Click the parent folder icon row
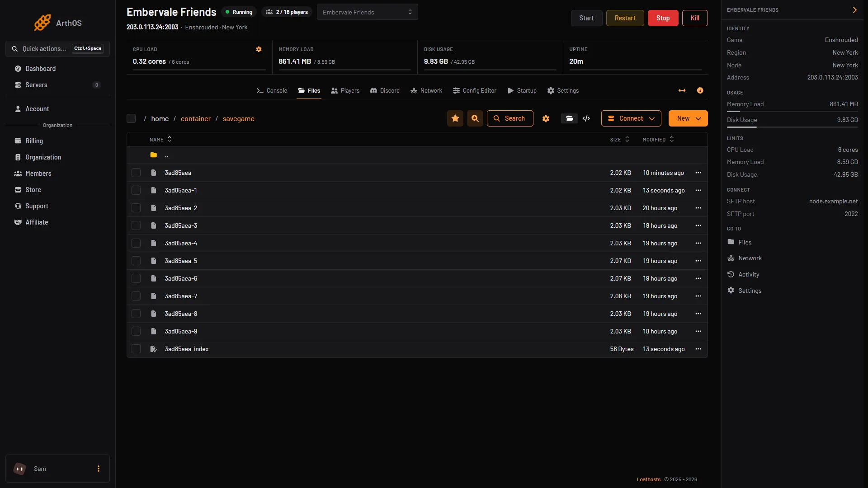The image size is (868, 488). coord(417,155)
